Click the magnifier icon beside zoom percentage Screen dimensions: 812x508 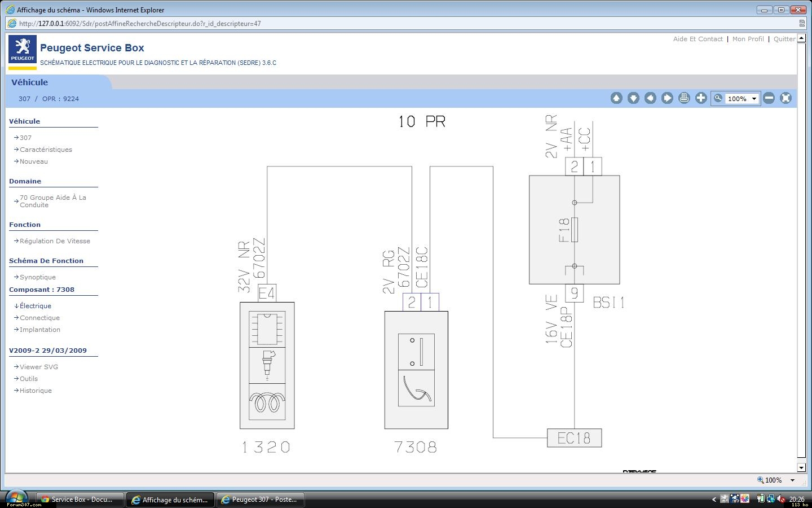click(718, 98)
